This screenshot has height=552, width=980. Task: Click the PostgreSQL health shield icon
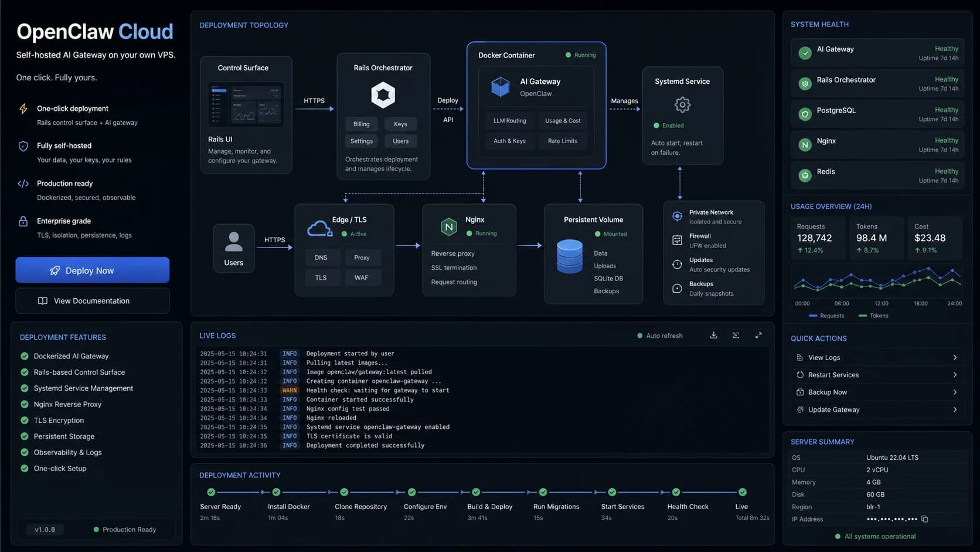click(805, 114)
